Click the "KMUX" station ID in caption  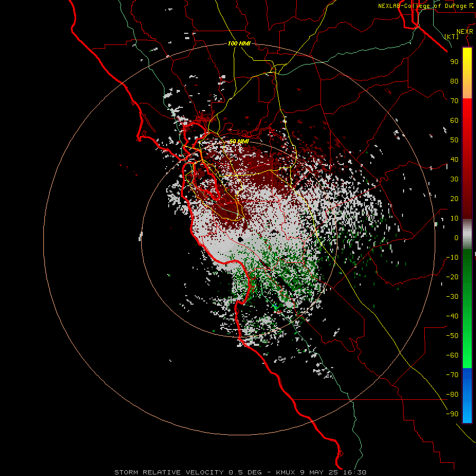click(x=286, y=472)
